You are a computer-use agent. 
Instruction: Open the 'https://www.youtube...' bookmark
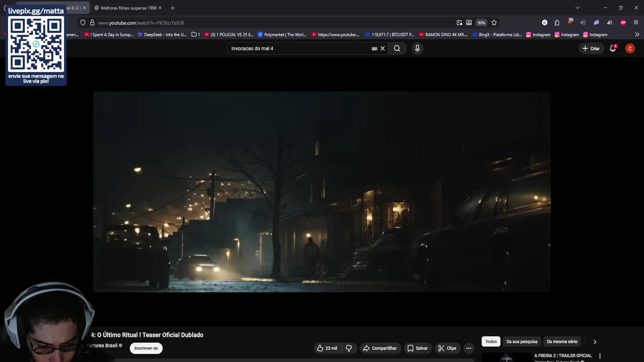[x=336, y=35]
